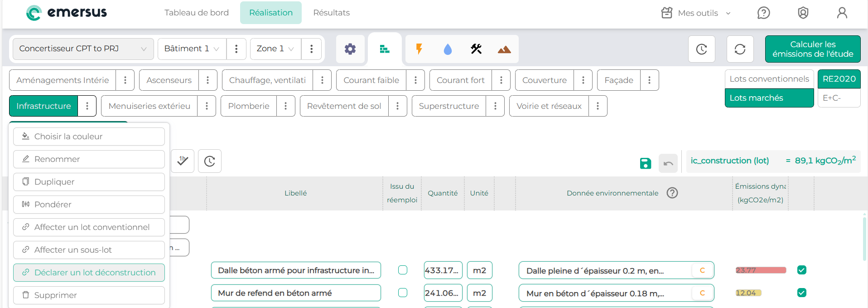Uncheck green checkbox on Dalle béton row
Image resolution: width=868 pixels, height=308 pixels.
pyautogui.click(x=801, y=270)
